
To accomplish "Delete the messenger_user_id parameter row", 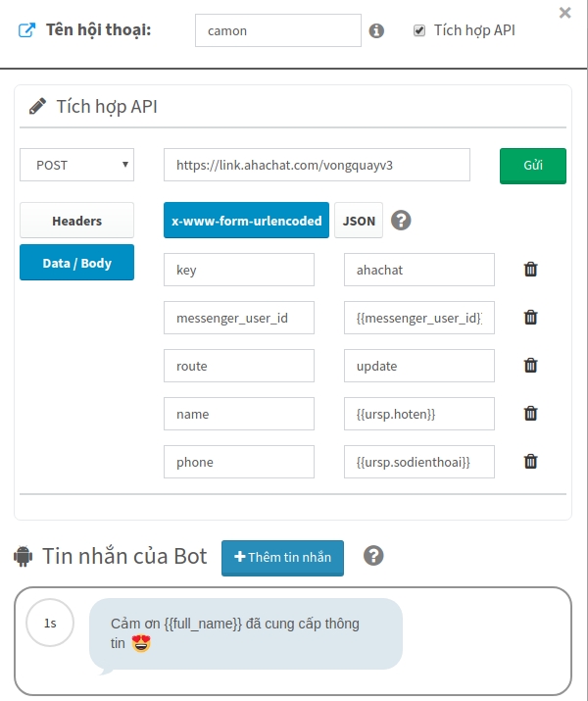I will click(530, 317).
